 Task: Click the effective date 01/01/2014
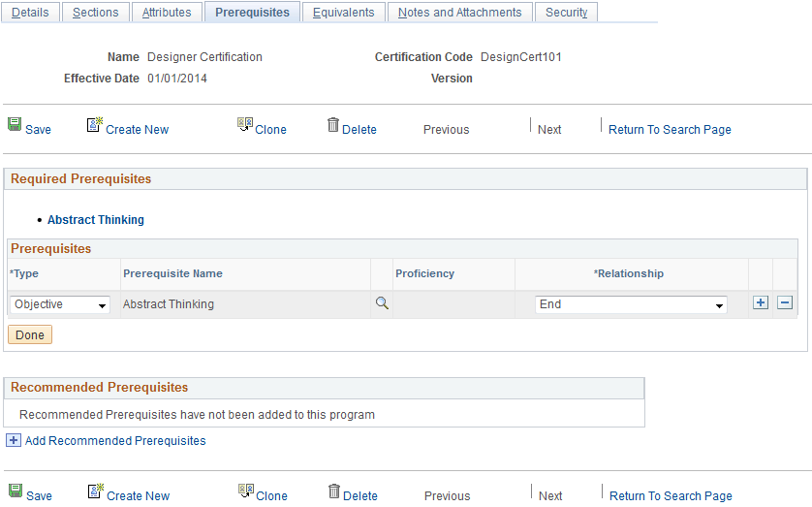pyautogui.click(x=177, y=79)
